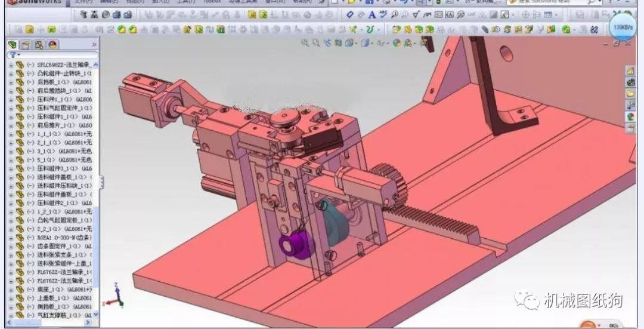Click the SolidWorks search help field
The height and width of the screenshot is (329, 644).
click(x=550, y=2)
